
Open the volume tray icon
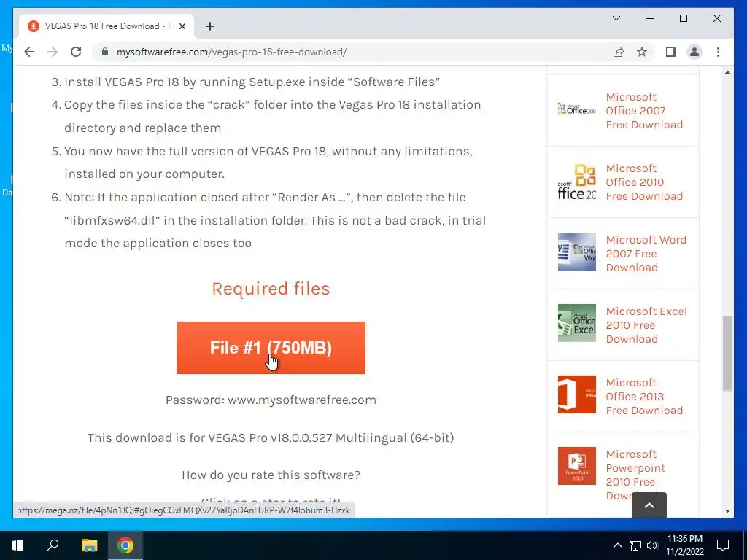click(x=652, y=545)
